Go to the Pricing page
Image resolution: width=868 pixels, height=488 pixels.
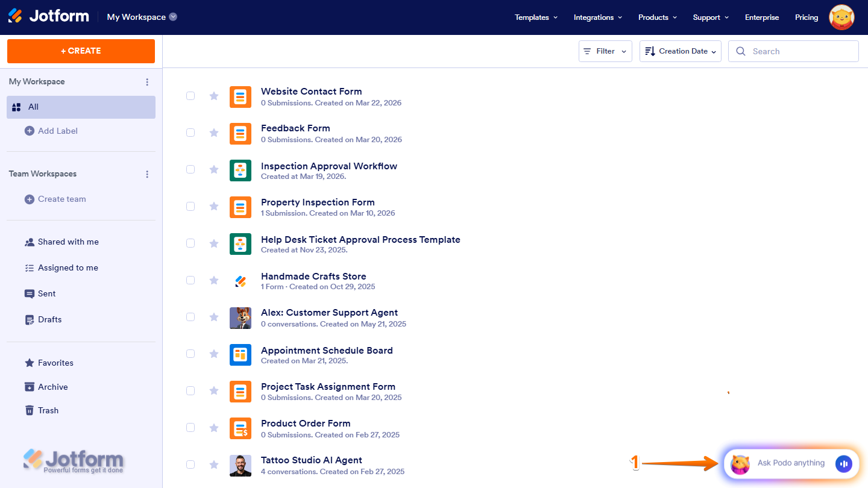coord(807,17)
